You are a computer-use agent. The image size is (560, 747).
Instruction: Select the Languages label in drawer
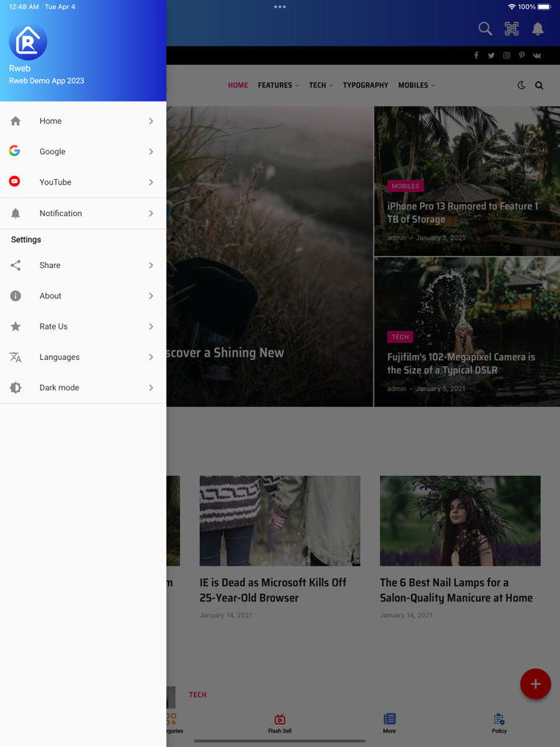tap(59, 358)
